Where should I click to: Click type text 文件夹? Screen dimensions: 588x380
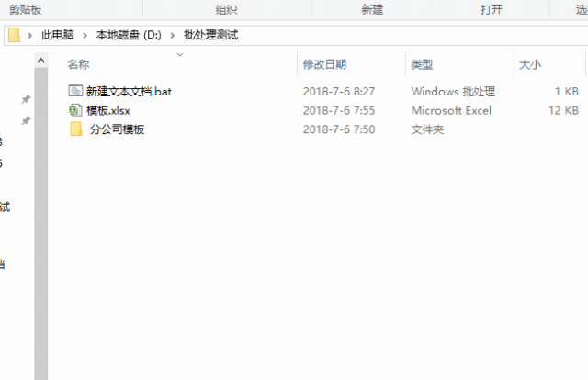coord(427,129)
